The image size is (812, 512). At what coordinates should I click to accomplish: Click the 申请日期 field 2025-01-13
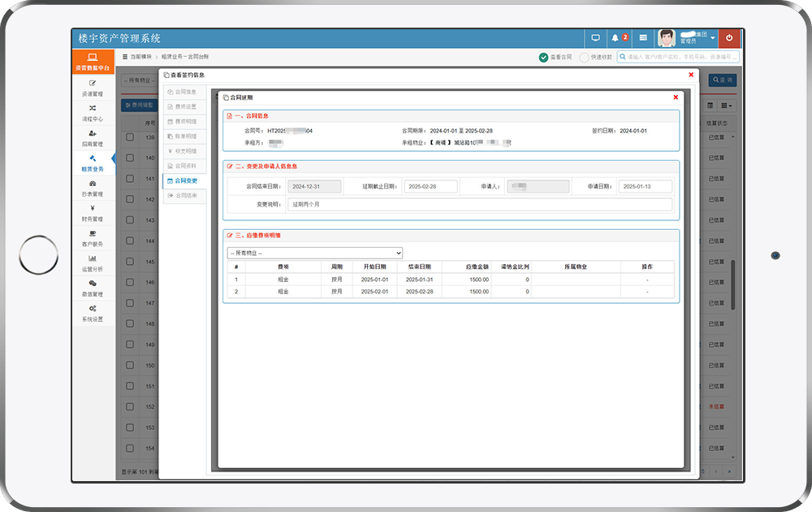(646, 187)
